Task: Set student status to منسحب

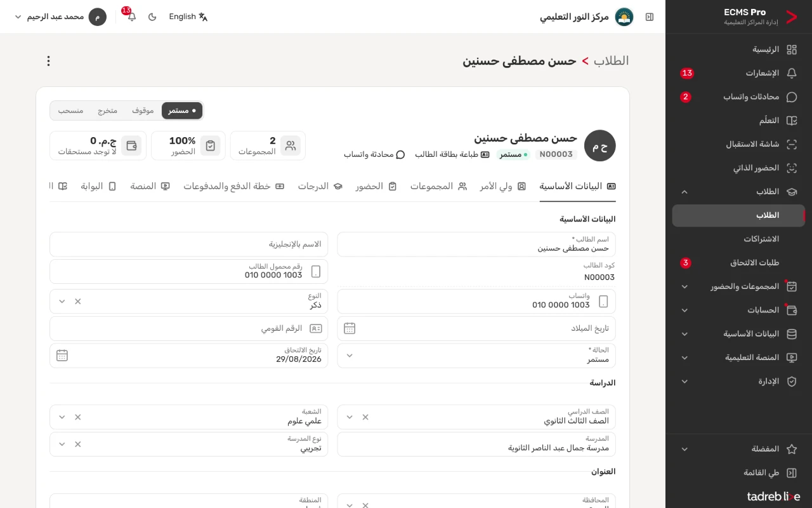Action: [x=70, y=110]
